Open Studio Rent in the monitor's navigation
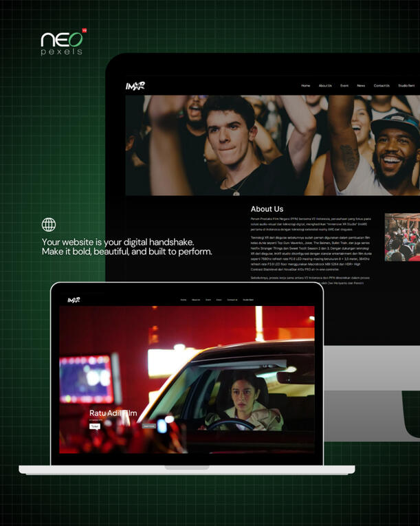 tap(406, 86)
